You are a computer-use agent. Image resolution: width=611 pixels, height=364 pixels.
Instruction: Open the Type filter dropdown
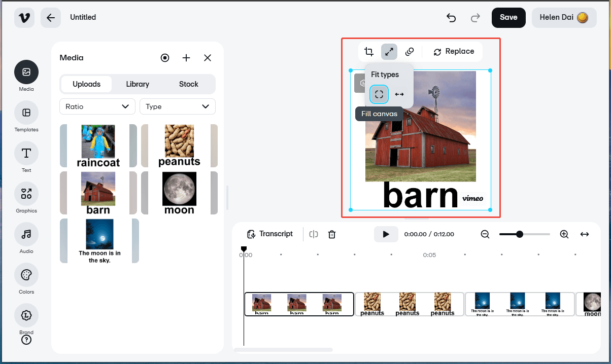click(177, 106)
